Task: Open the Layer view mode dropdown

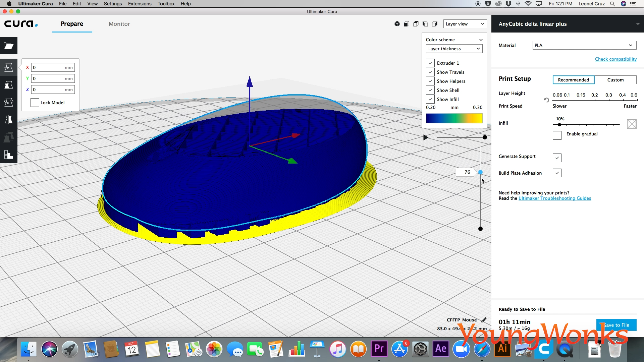Action: coord(465,24)
